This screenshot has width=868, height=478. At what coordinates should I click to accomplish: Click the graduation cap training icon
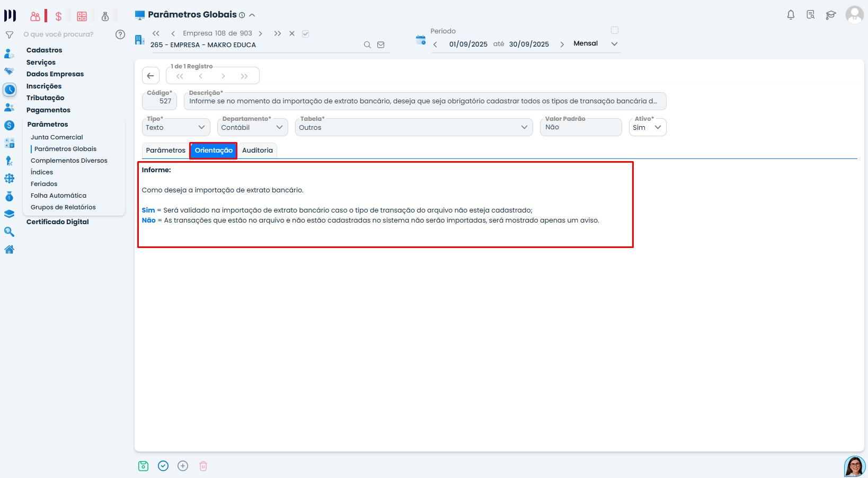(830, 15)
